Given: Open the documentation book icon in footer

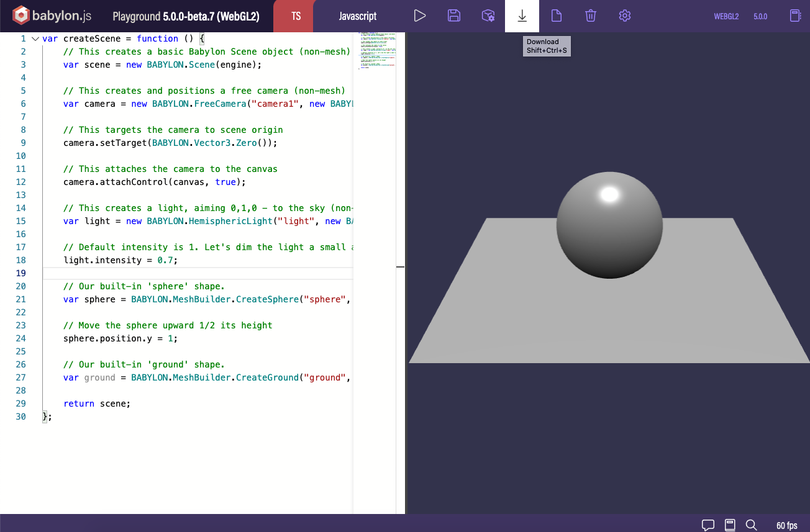Looking at the screenshot, I should 730,525.
